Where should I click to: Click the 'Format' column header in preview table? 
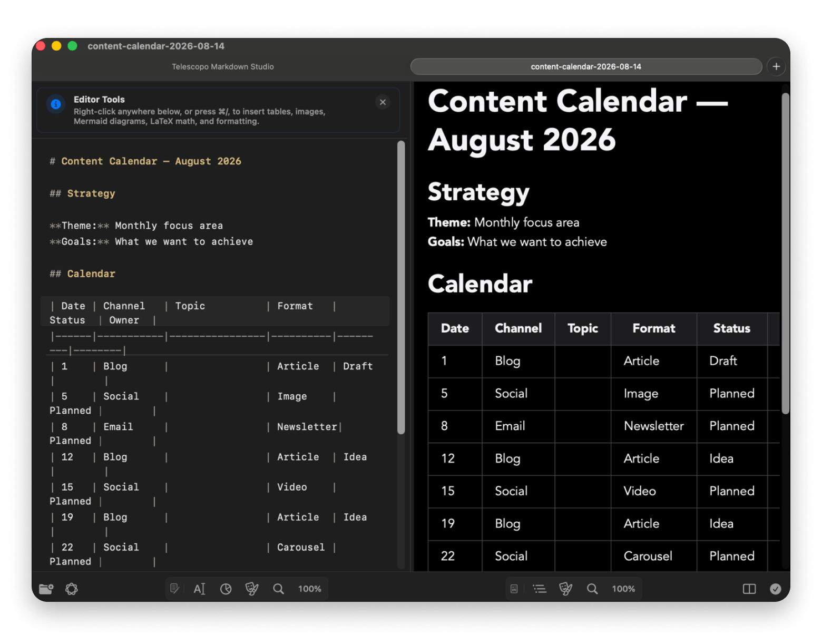[x=654, y=328]
